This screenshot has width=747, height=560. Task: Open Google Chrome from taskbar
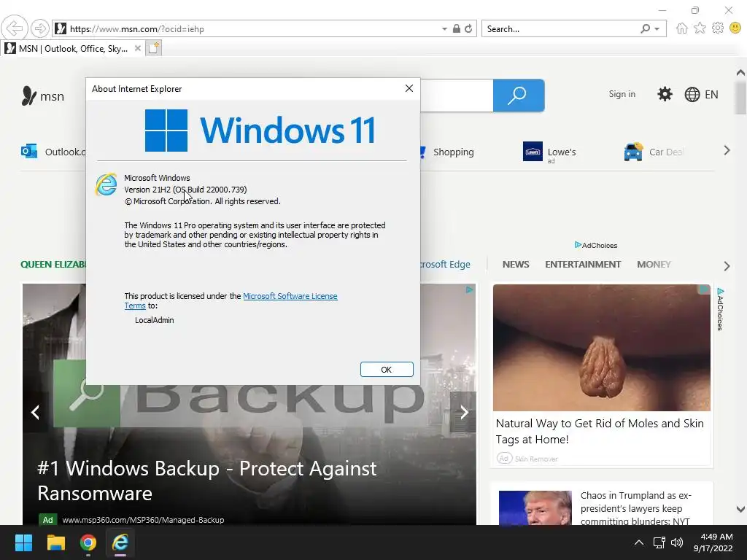(88, 542)
